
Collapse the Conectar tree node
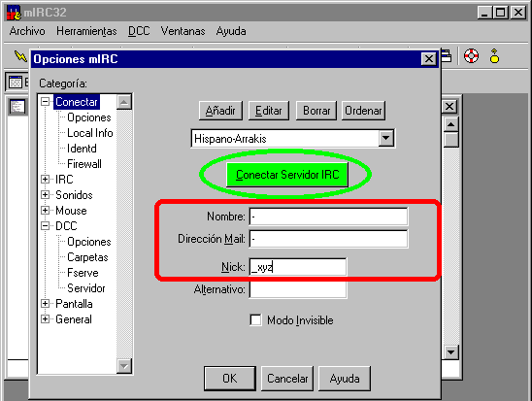(45, 101)
